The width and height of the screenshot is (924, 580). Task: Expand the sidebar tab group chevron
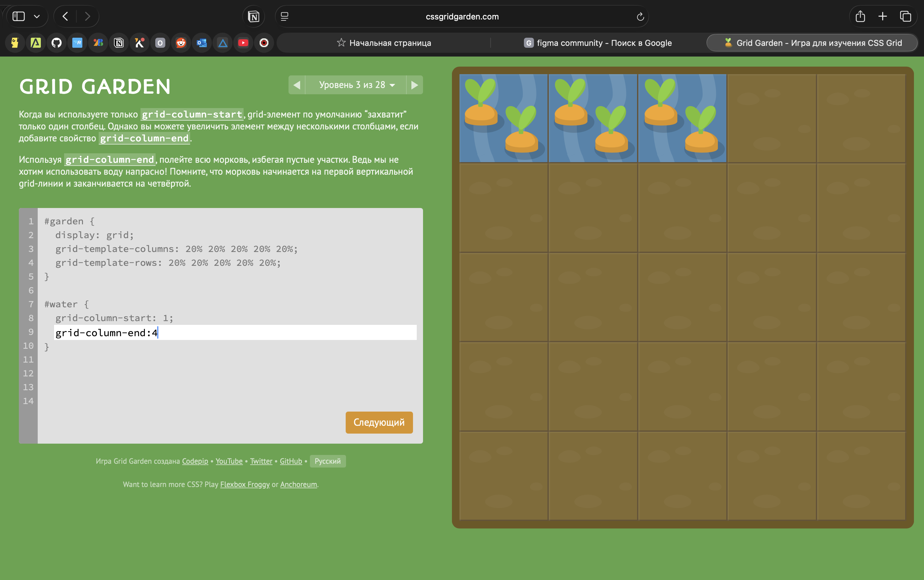[x=37, y=16]
